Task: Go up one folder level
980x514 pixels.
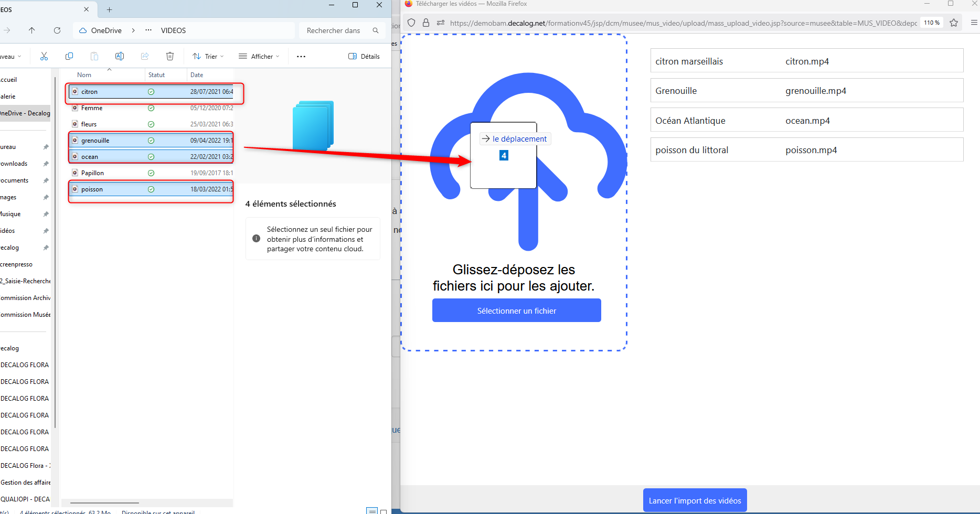Action: click(32, 30)
